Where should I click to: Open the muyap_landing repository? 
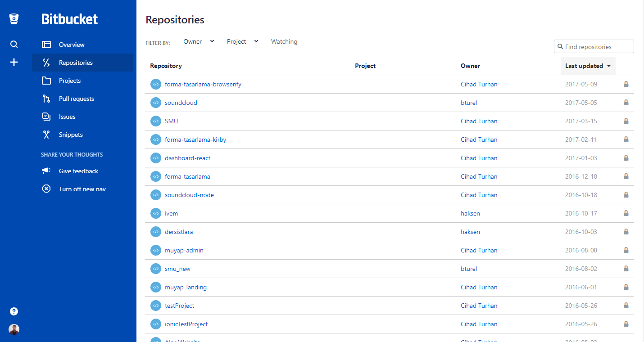point(186,287)
